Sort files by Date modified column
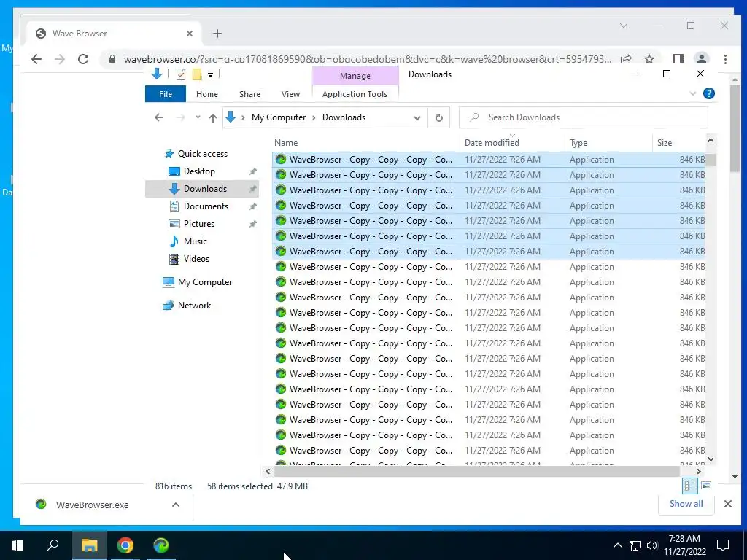The height and width of the screenshot is (560, 747). pos(513,142)
